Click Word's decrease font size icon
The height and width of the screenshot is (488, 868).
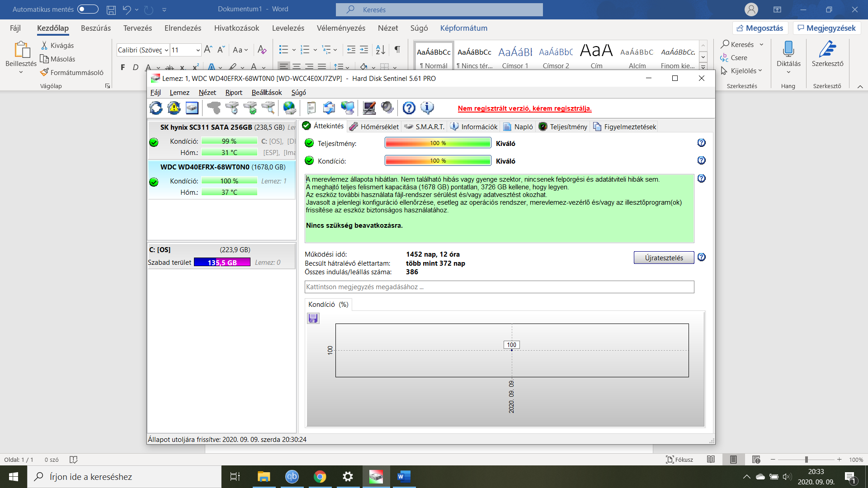click(221, 50)
